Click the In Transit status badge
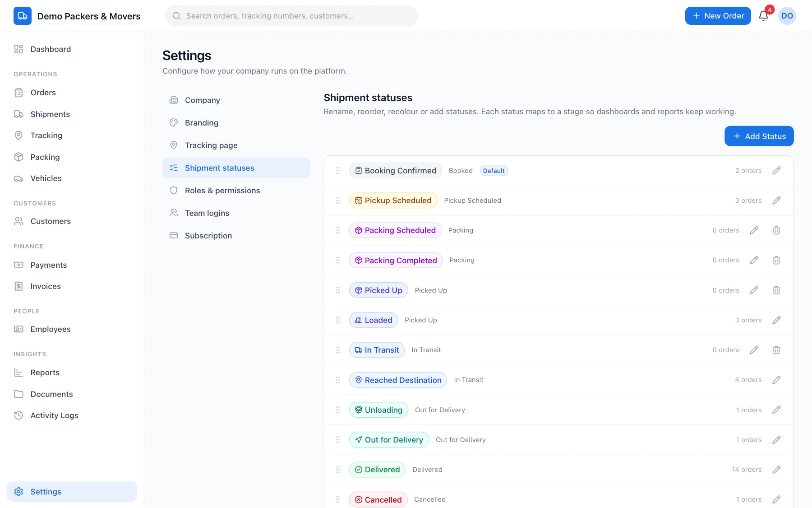Viewport: 812px width, 508px height. coord(377,350)
